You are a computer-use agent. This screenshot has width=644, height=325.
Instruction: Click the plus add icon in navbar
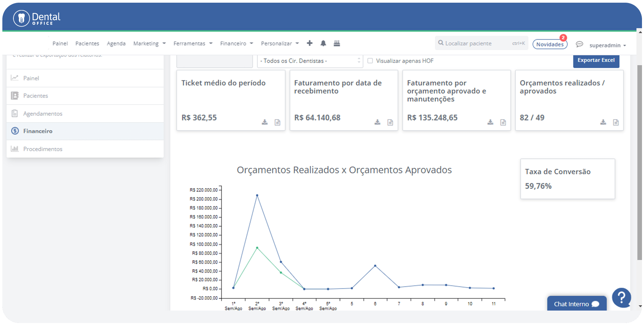pyautogui.click(x=310, y=43)
